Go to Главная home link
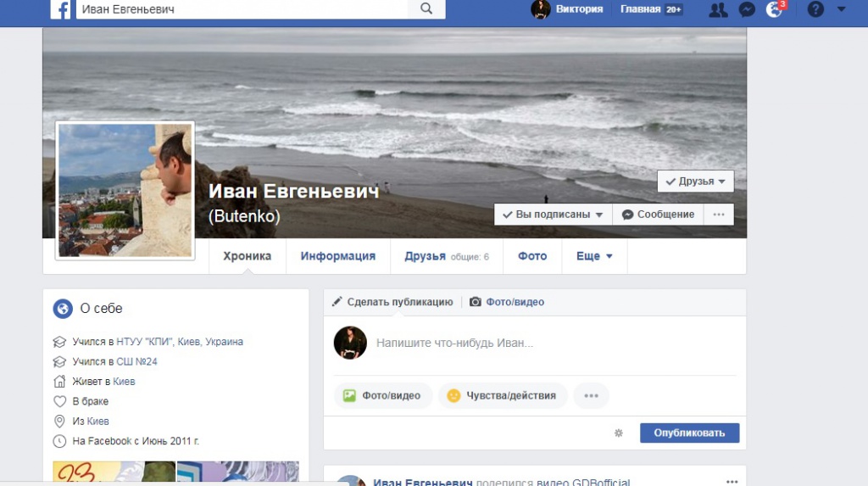Viewport: 868px width, 486px height. [641, 9]
